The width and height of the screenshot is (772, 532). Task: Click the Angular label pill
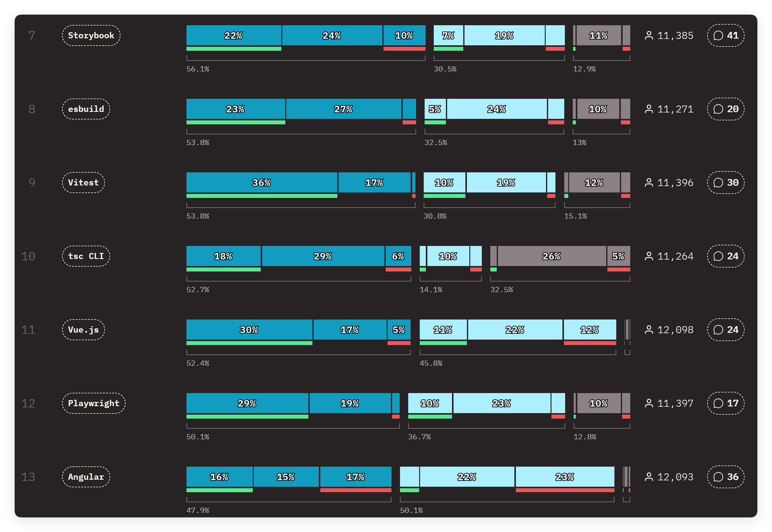tap(86, 477)
